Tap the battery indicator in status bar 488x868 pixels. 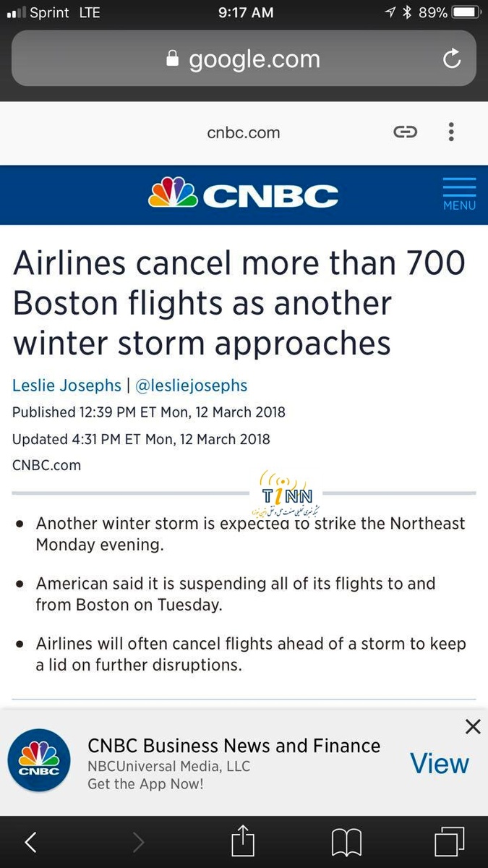(x=465, y=12)
